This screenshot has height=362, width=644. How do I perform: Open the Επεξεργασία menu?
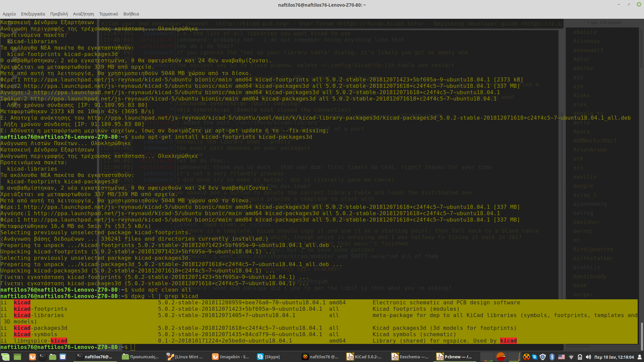[x=33, y=14]
